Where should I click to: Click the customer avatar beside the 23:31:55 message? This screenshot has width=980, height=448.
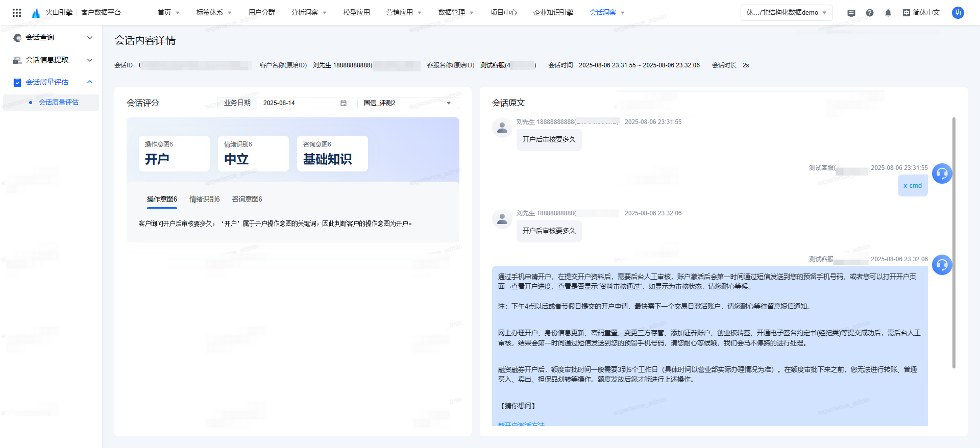click(502, 128)
